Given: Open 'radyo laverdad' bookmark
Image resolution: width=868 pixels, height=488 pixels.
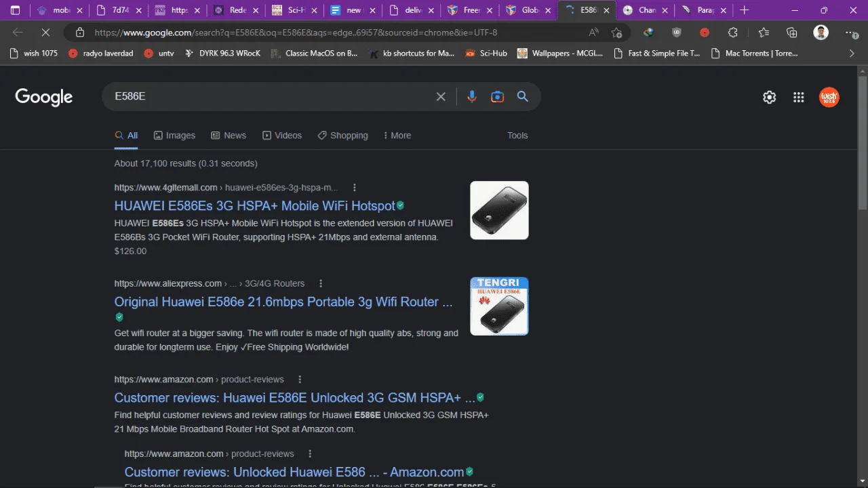Looking at the screenshot, I should 100,53.
